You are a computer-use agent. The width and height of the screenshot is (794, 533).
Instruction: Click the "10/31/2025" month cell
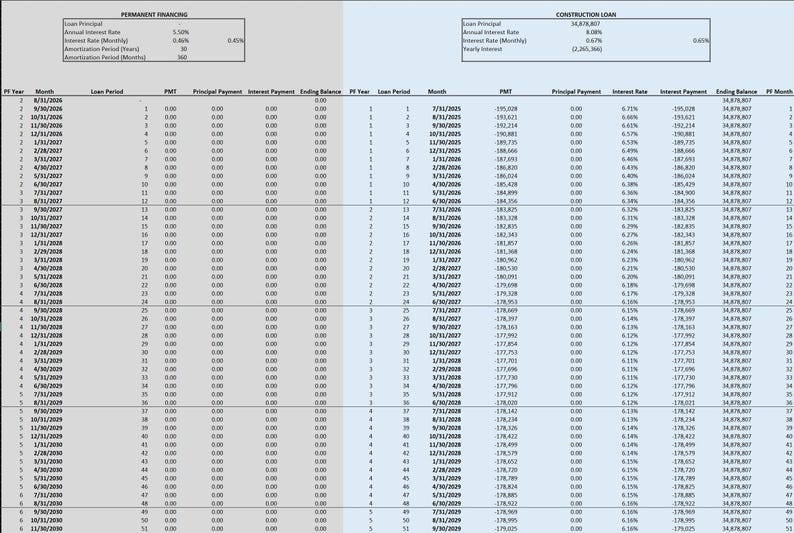[x=445, y=134]
